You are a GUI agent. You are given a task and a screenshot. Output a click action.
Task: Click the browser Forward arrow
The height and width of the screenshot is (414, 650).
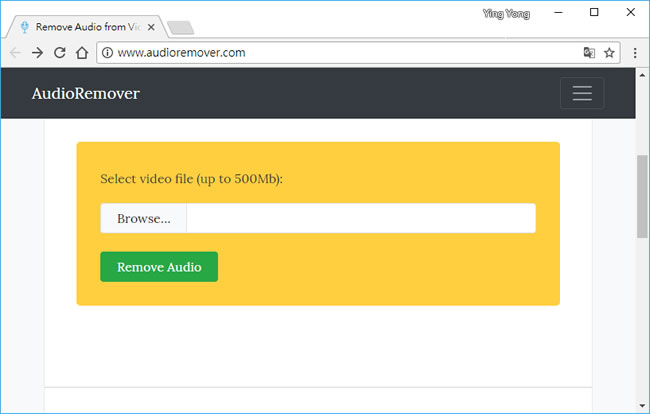pos(38,53)
